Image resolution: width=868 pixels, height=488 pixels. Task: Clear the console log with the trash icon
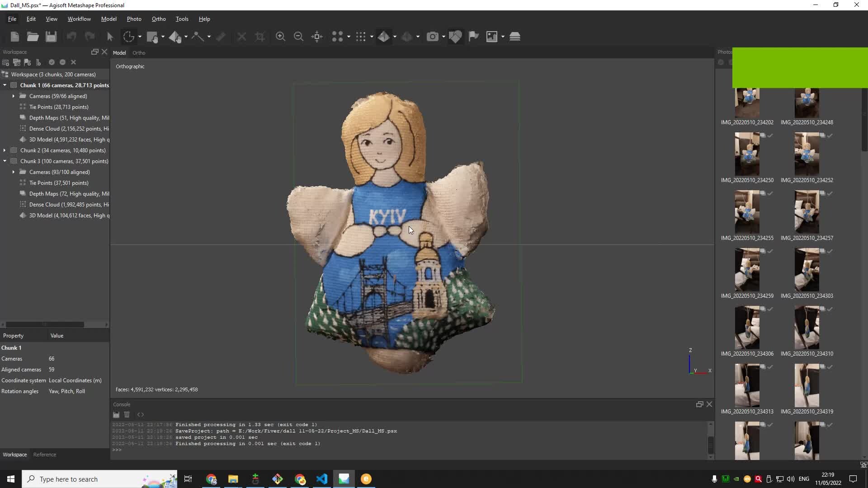coord(127,414)
